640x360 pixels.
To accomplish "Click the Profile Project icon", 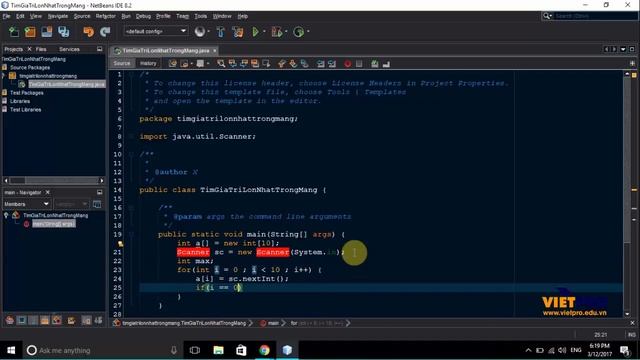I will click(x=299, y=31).
